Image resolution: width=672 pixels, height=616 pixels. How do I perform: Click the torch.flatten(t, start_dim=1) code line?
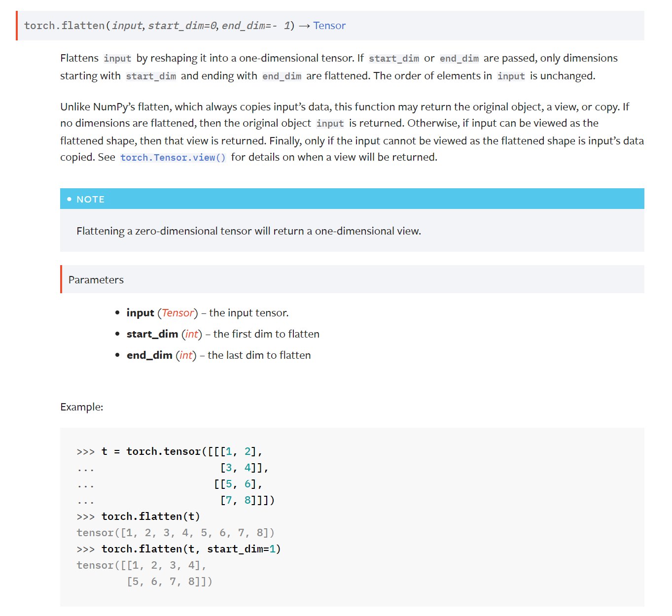[x=191, y=549]
